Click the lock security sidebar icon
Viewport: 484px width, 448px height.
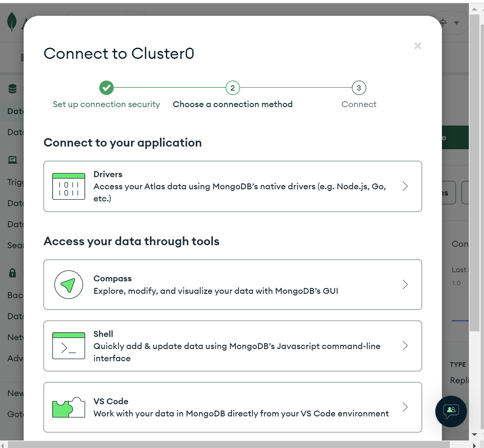(x=12, y=273)
